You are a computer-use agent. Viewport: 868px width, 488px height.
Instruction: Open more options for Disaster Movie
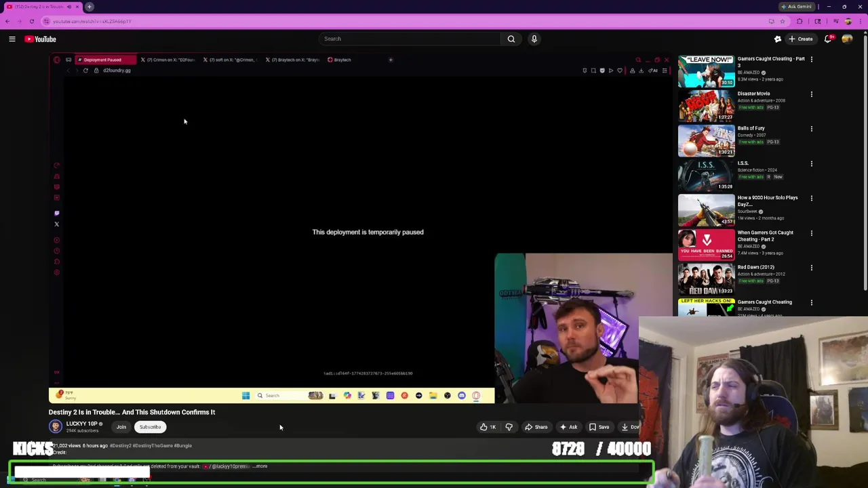(811, 94)
